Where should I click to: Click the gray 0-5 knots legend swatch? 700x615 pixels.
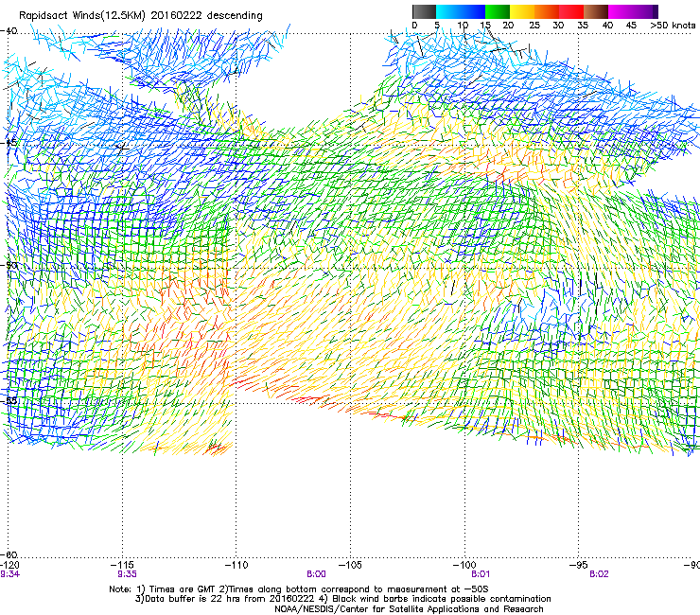point(424,11)
